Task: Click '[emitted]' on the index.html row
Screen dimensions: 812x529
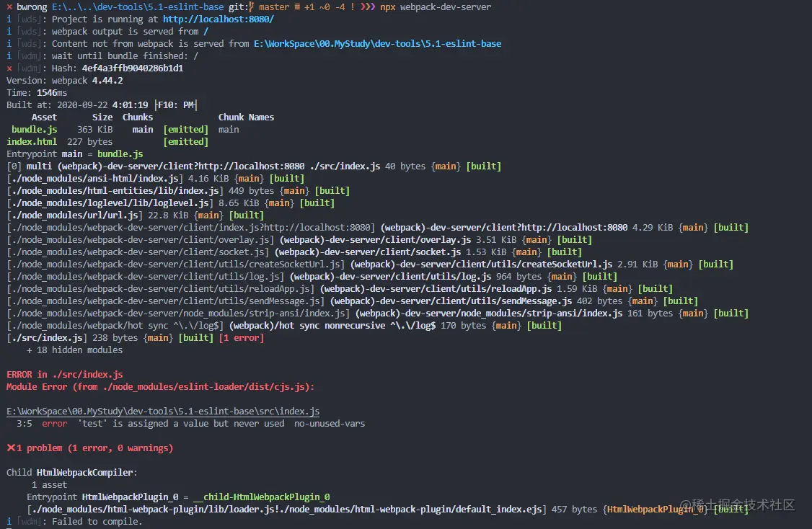Action: click(186, 142)
